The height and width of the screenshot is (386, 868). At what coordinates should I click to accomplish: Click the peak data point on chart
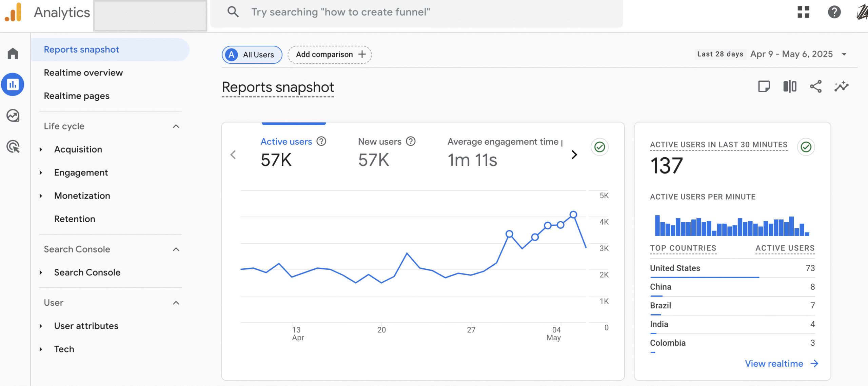click(x=573, y=215)
